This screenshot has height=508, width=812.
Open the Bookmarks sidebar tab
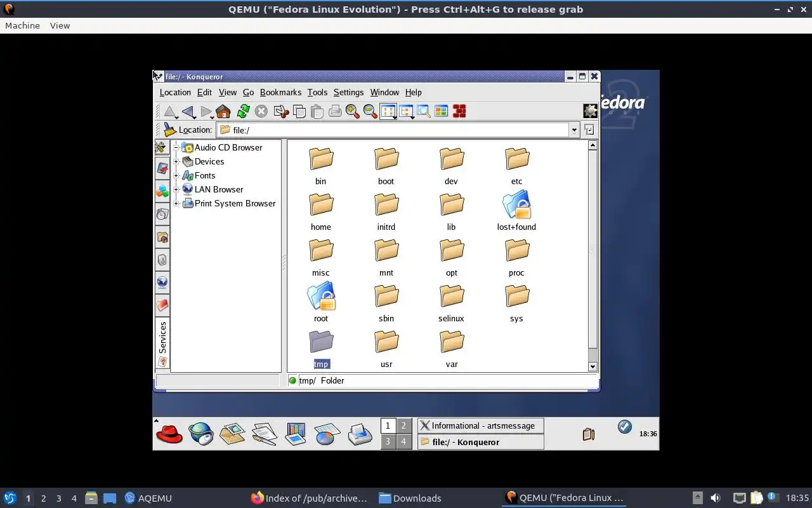pyautogui.click(x=162, y=168)
